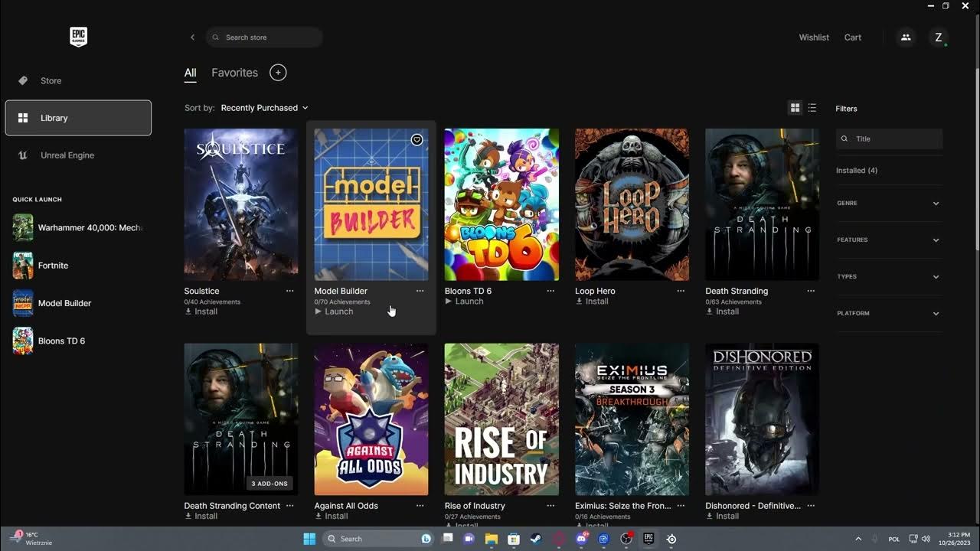Click the 3 ADD-ONS badge

tap(269, 484)
